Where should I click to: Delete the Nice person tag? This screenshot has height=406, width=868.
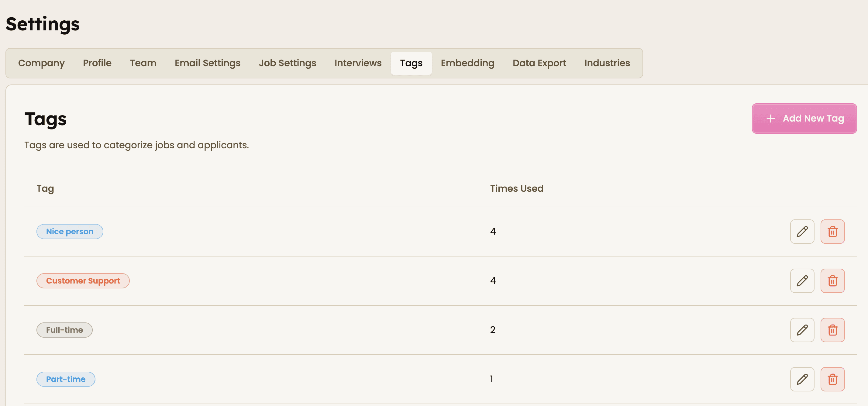[x=832, y=232]
